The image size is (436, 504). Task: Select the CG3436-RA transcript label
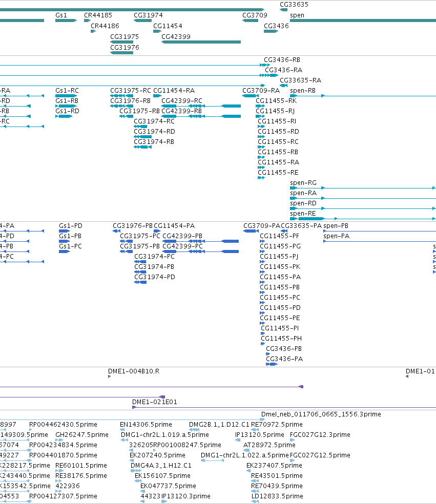[x=284, y=70]
